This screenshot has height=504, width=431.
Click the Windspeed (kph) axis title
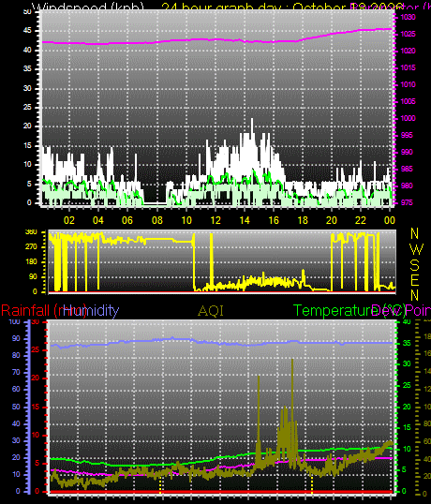(88, 7)
